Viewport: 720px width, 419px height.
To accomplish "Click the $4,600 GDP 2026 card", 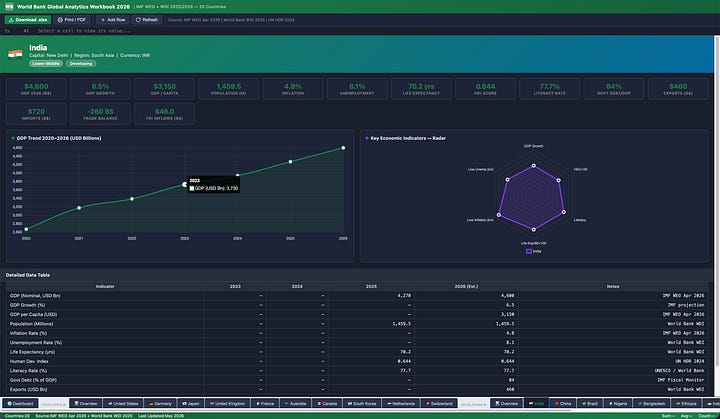I will 36,89.
